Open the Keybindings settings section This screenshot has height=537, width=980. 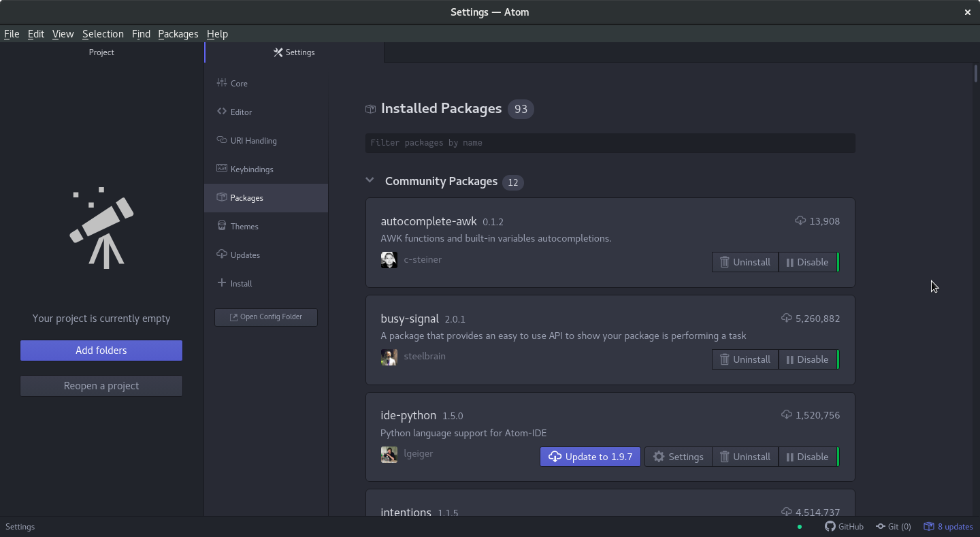252,169
